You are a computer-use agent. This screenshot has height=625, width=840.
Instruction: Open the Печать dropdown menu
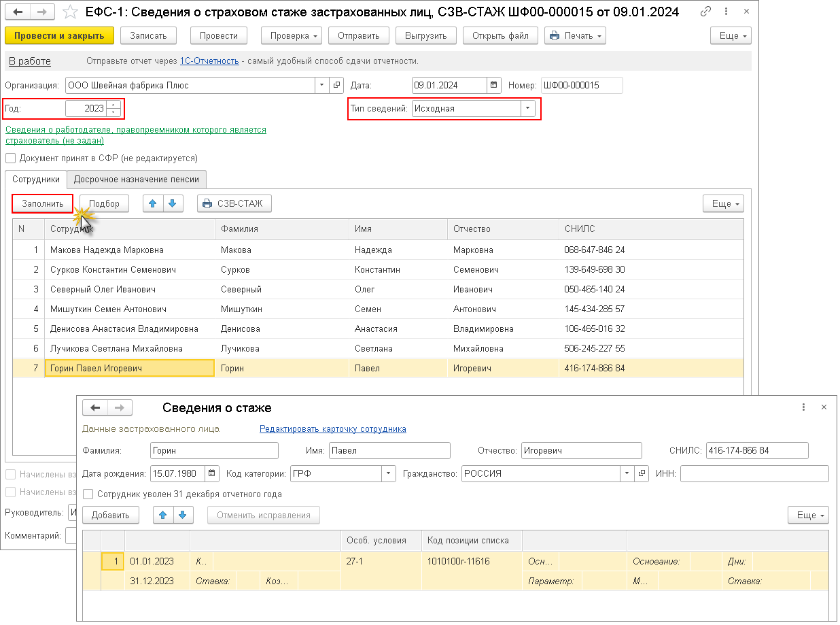[574, 36]
